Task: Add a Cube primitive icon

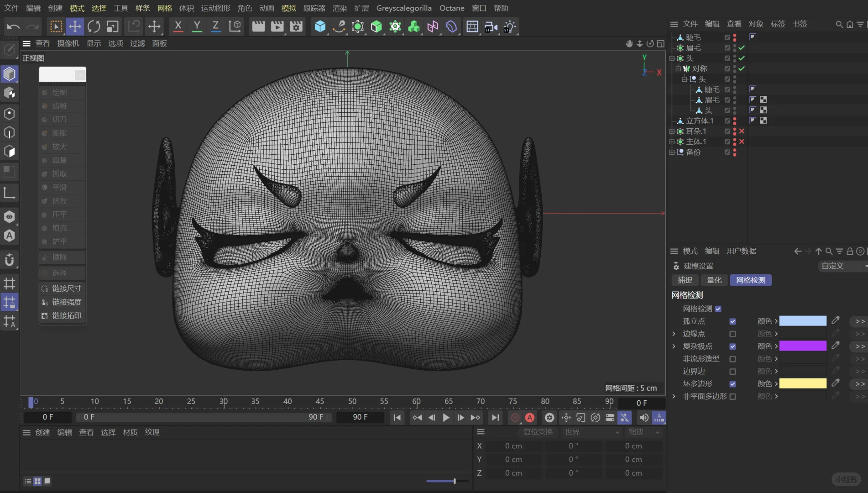Action: click(x=320, y=26)
